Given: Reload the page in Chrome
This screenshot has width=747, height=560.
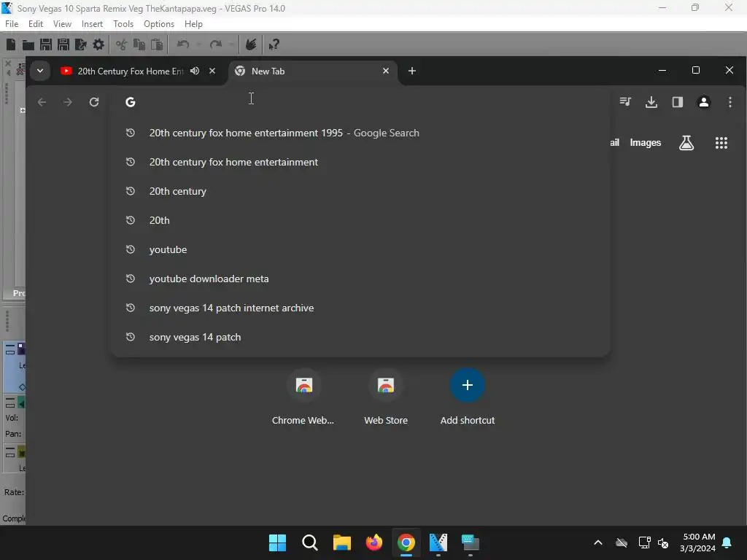Looking at the screenshot, I should [x=94, y=102].
